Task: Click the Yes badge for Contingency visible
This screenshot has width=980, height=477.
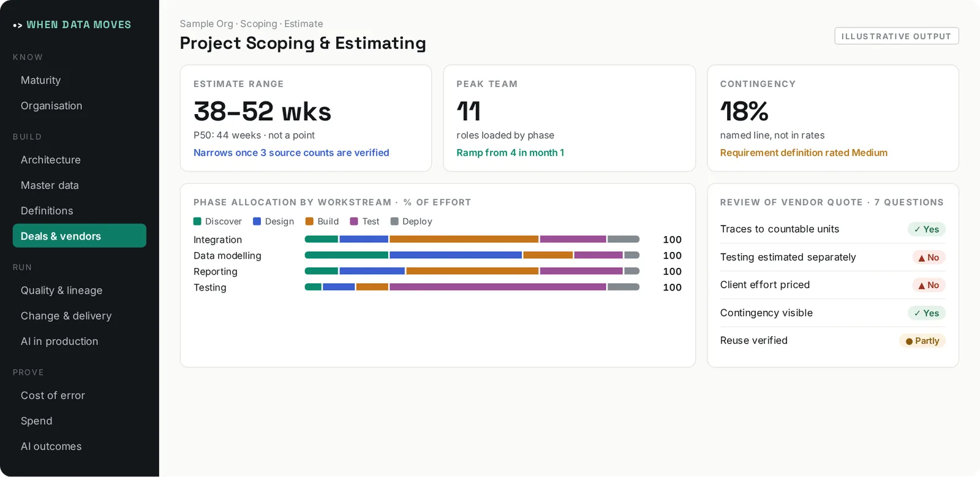Action: 927,313
